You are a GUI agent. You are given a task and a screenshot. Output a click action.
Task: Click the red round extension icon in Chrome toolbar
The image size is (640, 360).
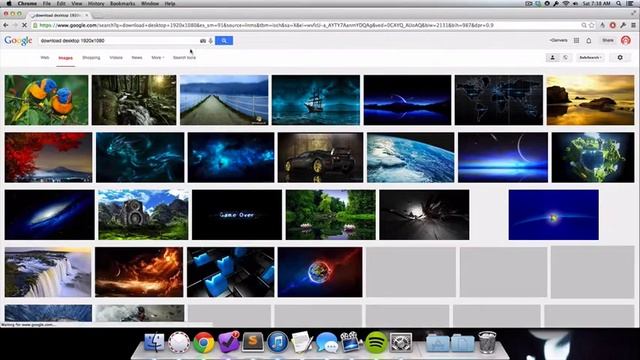coord(613,25)
